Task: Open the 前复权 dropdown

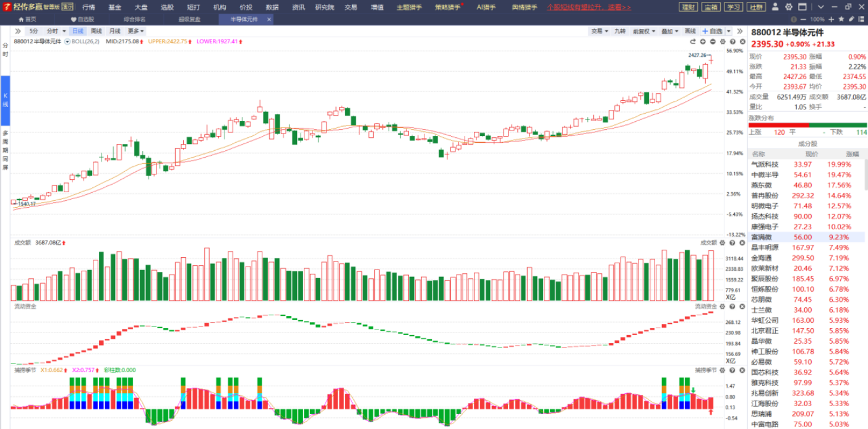Action: (644, 31)
